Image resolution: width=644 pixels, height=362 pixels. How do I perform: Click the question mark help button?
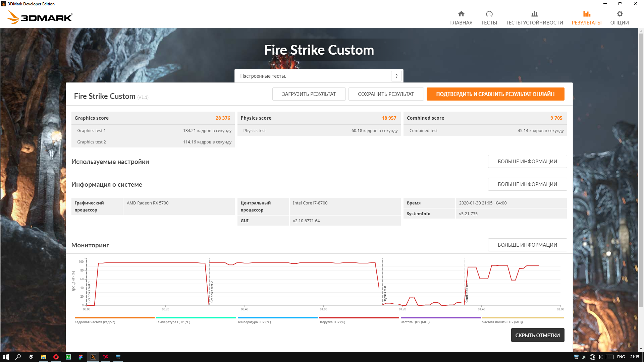tap(396, 76)
